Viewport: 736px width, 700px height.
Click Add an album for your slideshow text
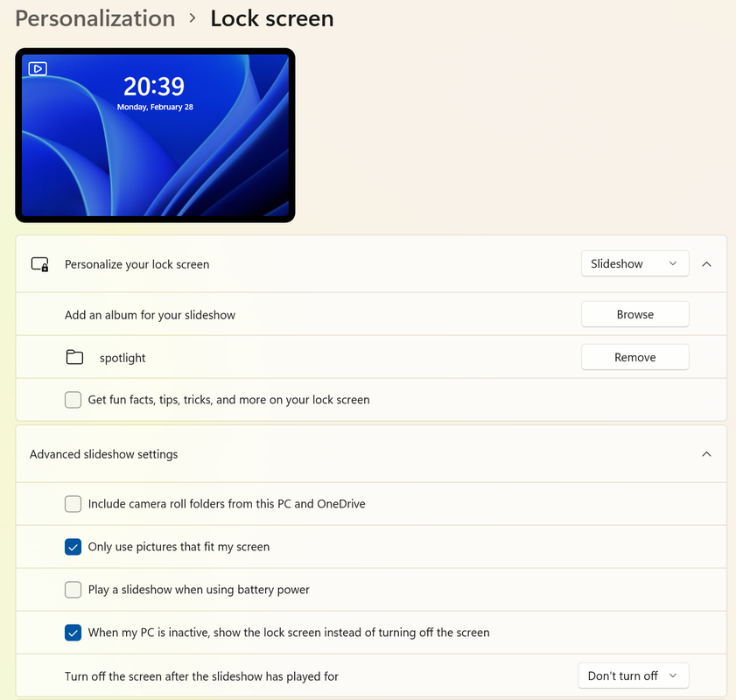(x=150, y=315)
